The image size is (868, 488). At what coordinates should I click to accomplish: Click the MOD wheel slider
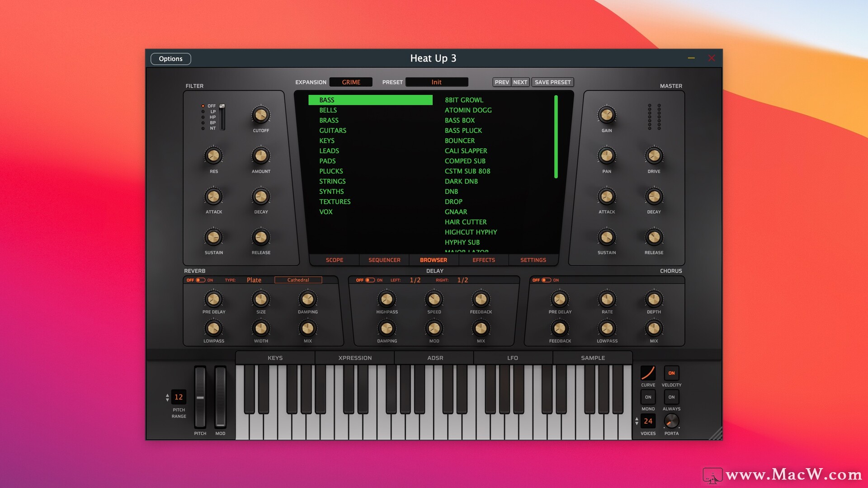tap(220, 397)
